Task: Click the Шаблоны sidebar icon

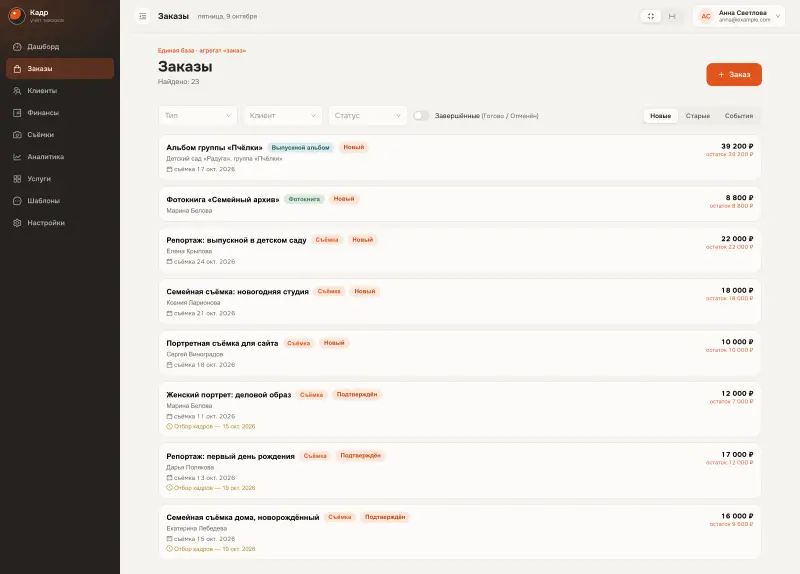Action: point(17,201)
